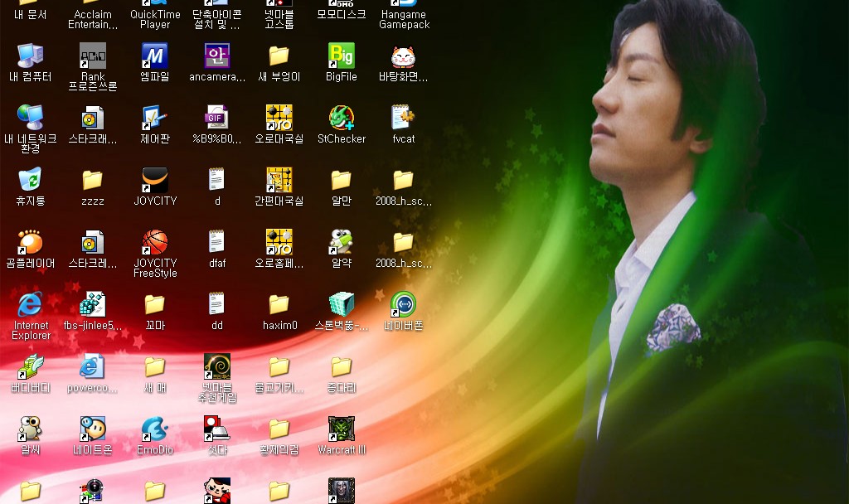The height and width of the screenshot is (504, 849).
Task: Launch JOYCITY FreeStyle basketball shortcut
Action: pos(155,243)
